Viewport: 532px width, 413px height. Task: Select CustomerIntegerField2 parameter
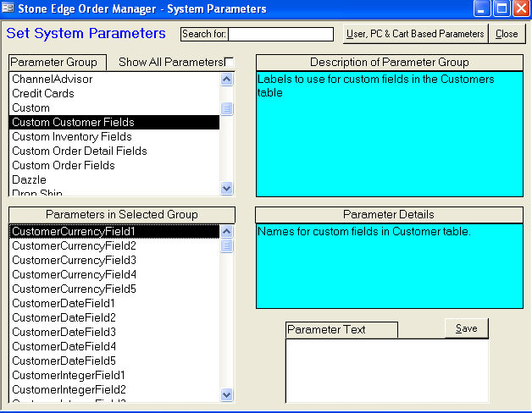click(x=114, y=389)
